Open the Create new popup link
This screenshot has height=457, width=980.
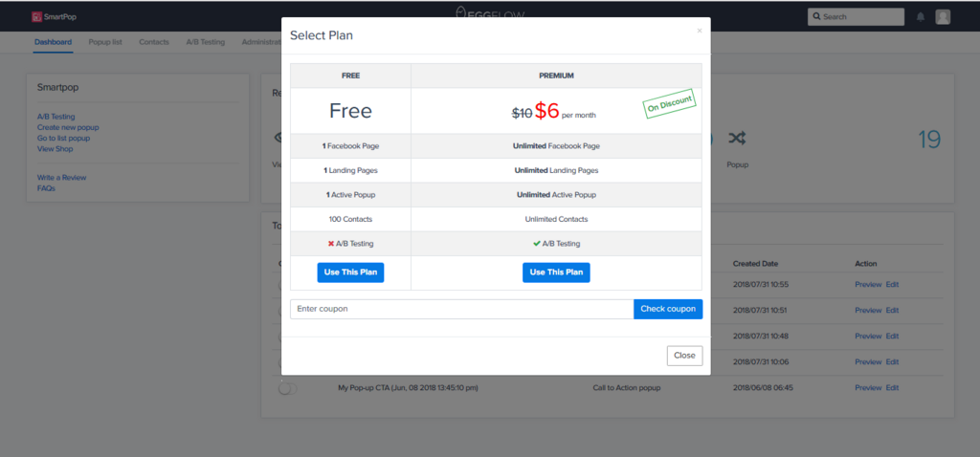[x=68, y=127]
